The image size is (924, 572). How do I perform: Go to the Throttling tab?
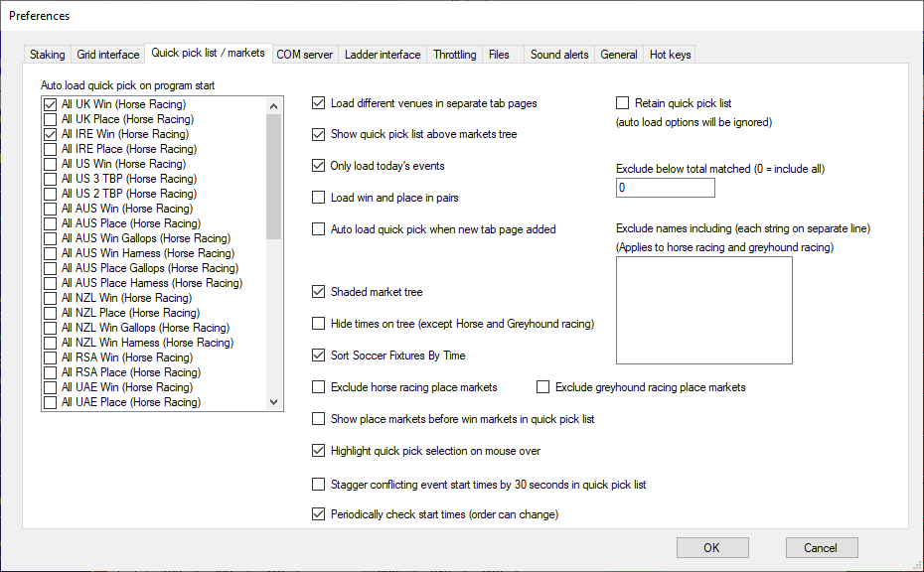pos(454,55)
